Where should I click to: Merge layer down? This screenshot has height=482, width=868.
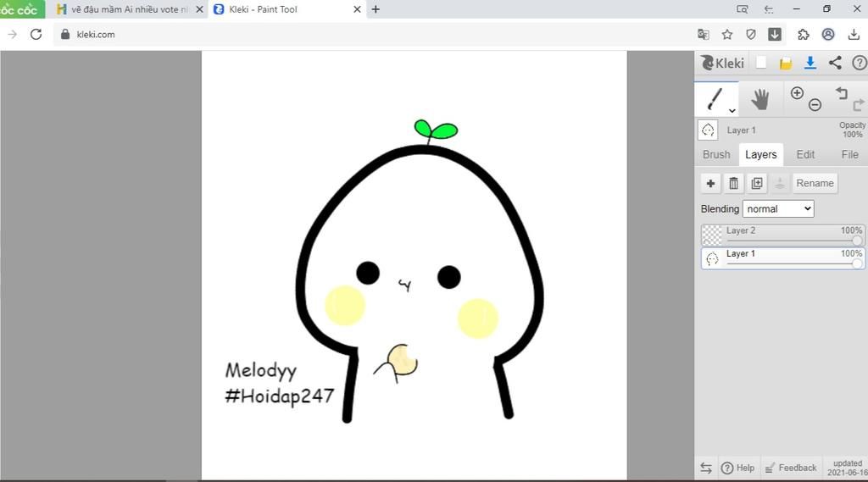780,183
